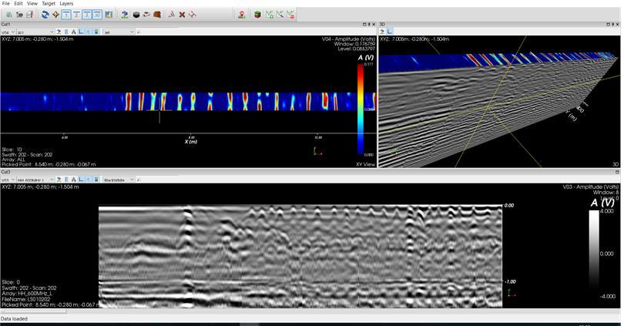Click the red X delete target icon
This screenshot has width=644, height=326.
pyautogui.click(x=182, y=15)
